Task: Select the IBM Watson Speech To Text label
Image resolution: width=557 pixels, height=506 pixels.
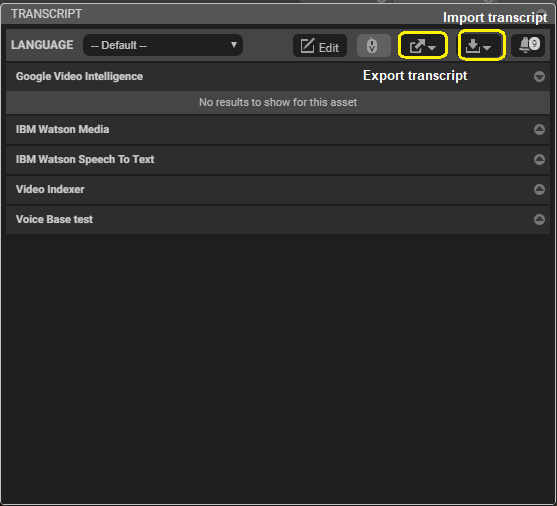Action: pos(85,159)
